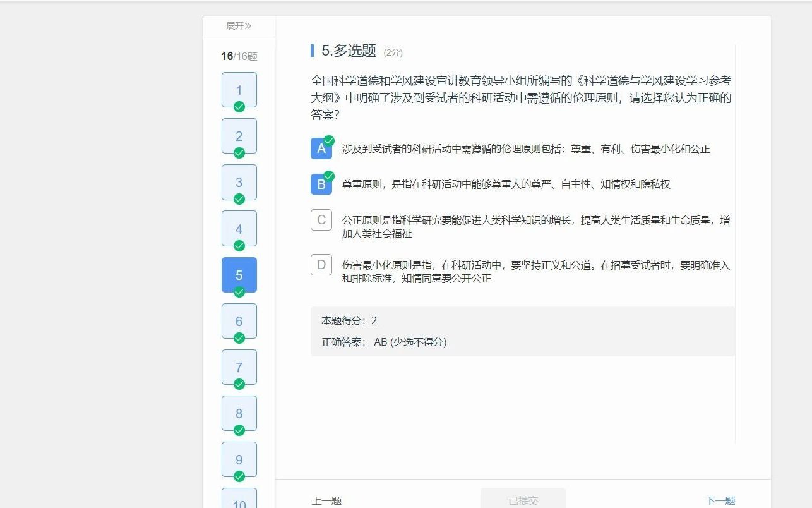Click green check badge on question 6
This screenshot has height=508, width=812.
[x=239, y=338]
